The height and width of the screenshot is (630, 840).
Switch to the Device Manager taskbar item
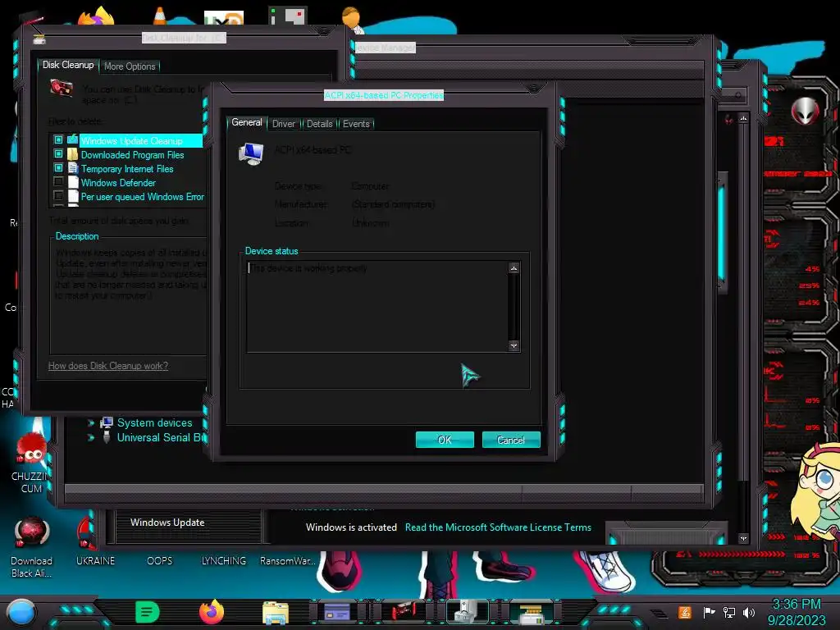click(467, 611)
